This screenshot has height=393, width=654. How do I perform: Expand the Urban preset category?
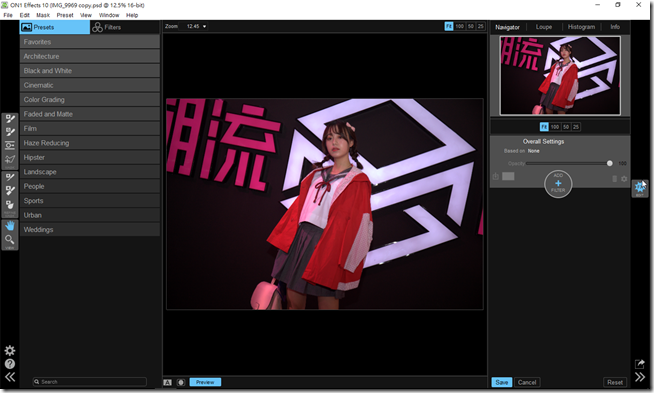(90, 215)
